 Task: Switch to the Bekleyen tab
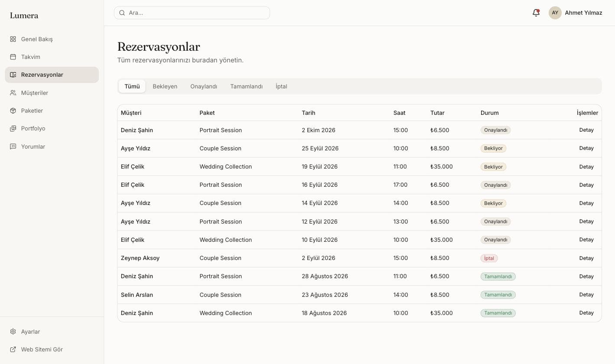click(x=165, y=86)
